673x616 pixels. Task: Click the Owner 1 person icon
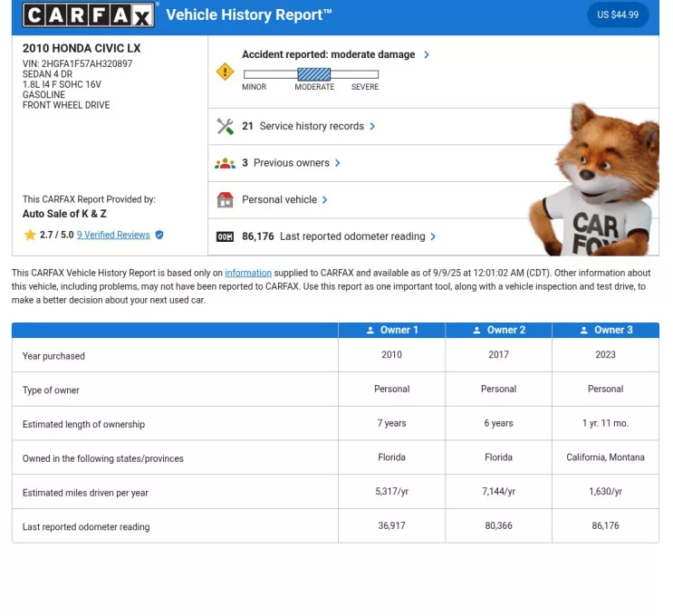(x=370, y=331)
